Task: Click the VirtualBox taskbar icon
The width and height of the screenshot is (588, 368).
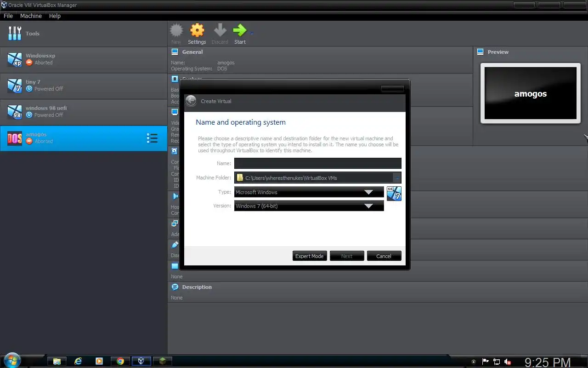Action: click(141, 361)
